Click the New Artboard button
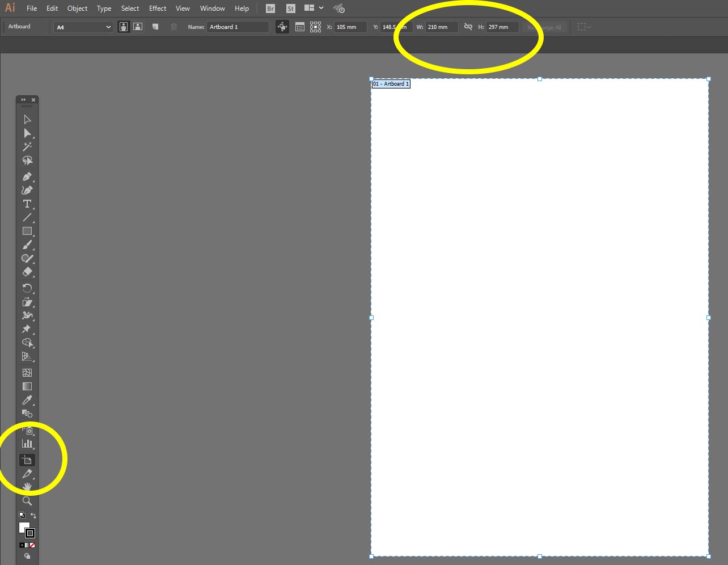The height and width of the screenshot is (565, 728). (155, 27)
